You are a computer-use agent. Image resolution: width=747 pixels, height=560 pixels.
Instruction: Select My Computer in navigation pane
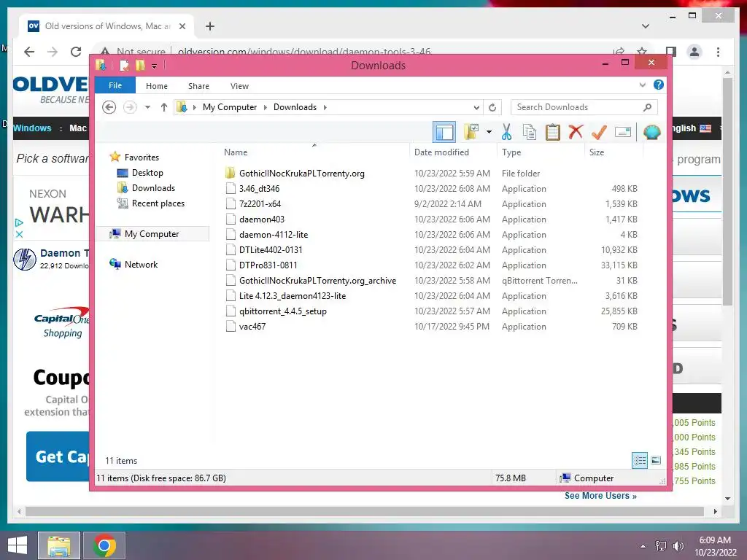[x=152, y=234]
